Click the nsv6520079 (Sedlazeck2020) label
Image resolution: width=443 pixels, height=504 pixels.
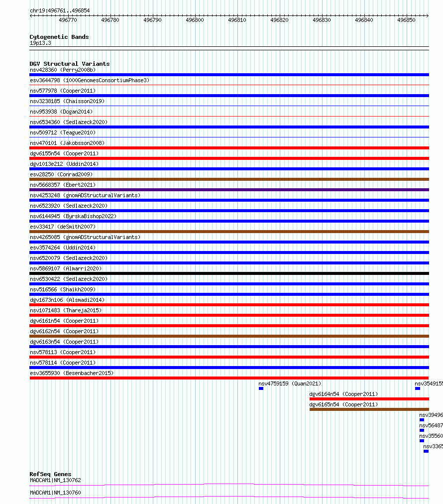coord(69,258)
